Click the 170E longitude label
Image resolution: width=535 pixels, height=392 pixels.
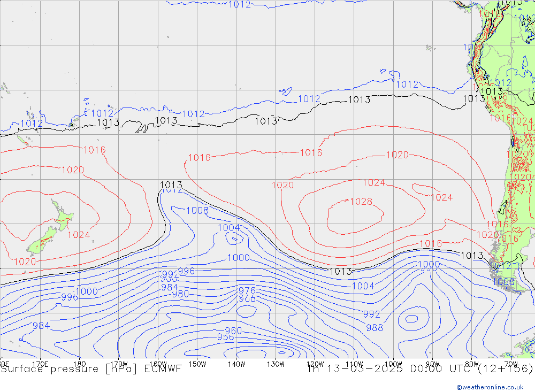(x=40, y=364)
